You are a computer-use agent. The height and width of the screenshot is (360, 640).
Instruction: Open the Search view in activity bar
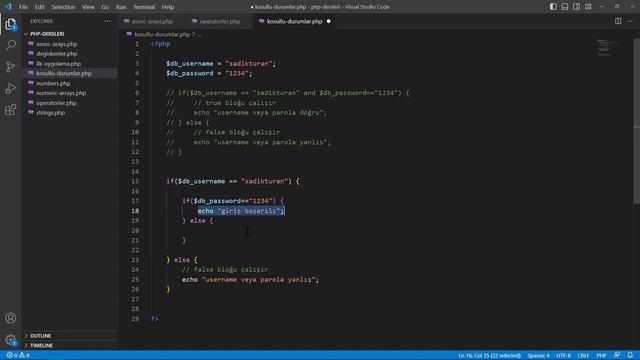pos(11,45)
